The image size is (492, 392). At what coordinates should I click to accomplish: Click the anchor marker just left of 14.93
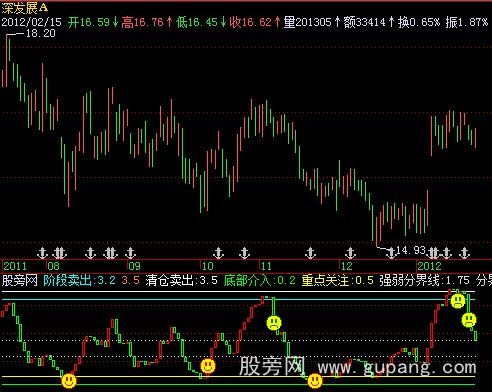391,253
